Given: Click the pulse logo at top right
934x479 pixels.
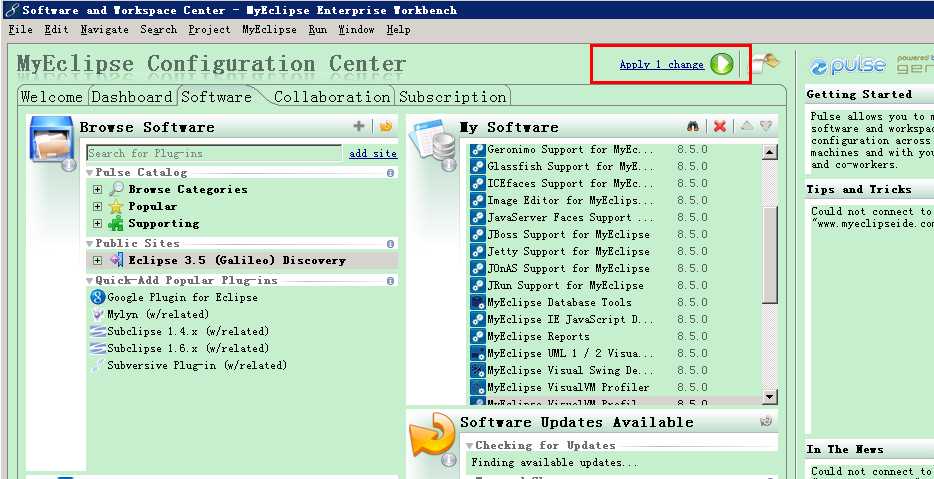Looking at the screenshot, I should point(847,65).
